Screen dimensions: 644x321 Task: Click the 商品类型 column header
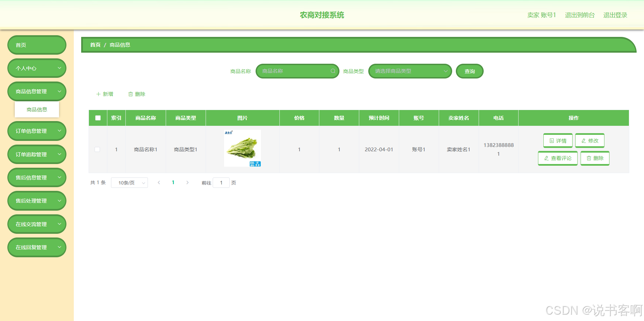click(185, 118)
